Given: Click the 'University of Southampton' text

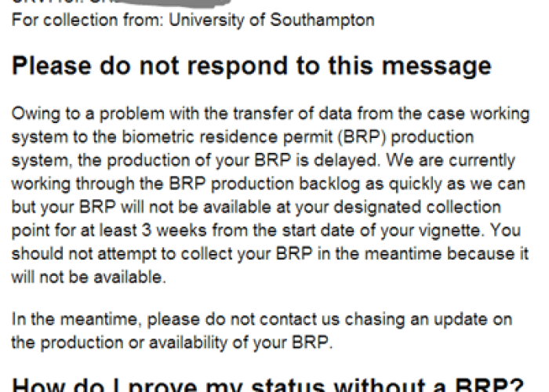Looking at the screenshot, I should 271,20.
